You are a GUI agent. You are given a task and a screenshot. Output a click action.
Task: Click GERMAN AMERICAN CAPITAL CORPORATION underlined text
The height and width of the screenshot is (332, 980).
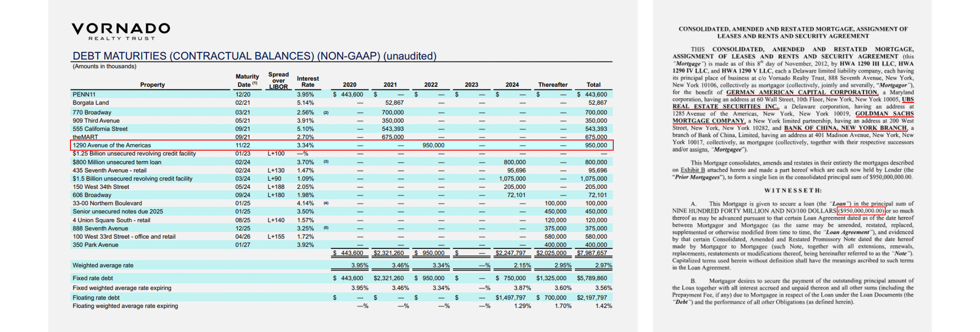click(802, 92)
